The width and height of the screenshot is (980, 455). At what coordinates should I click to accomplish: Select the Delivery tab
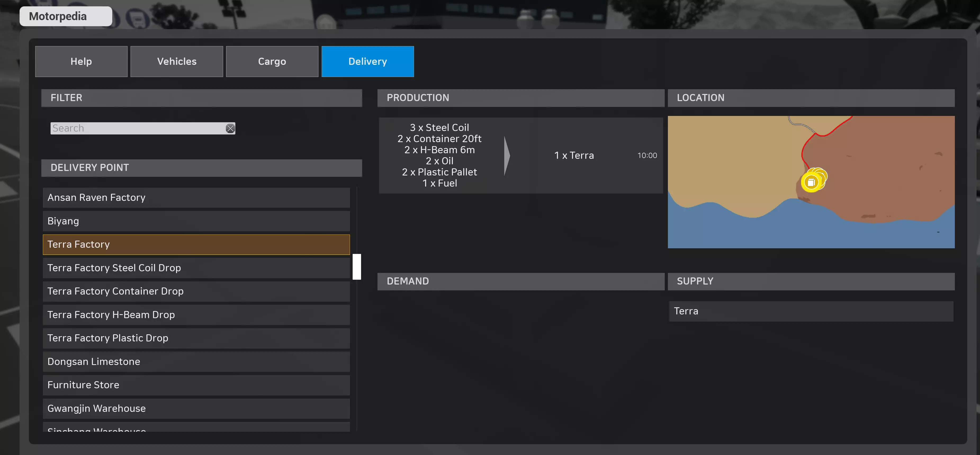[367, 62]
